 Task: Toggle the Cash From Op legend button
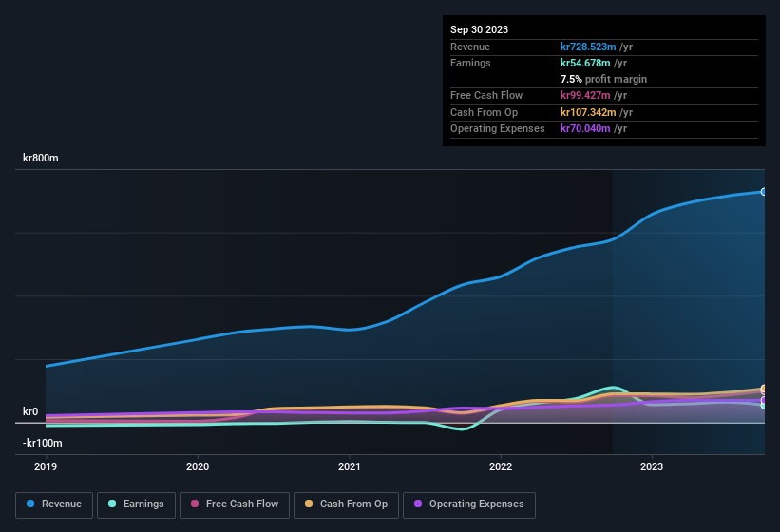pos(346,504)
